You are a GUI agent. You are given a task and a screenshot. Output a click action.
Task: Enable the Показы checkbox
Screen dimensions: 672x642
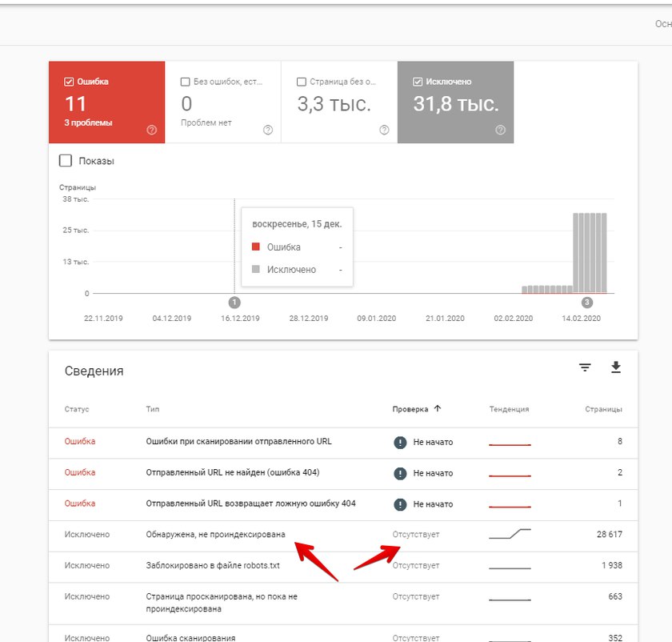coord(65,161)
